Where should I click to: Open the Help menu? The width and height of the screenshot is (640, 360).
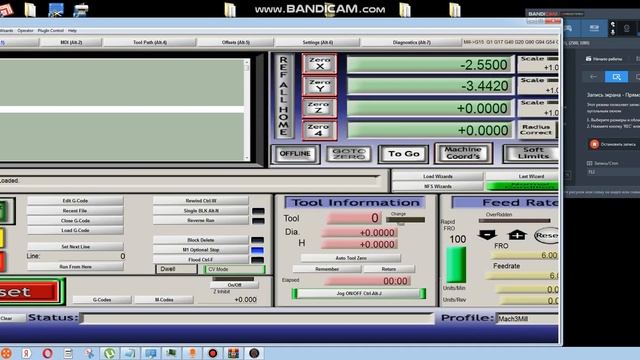(72, 31)
